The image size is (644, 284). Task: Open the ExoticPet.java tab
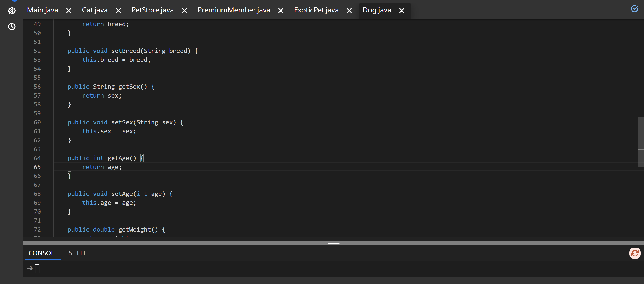pyautogui.click(x=316, y=10)
